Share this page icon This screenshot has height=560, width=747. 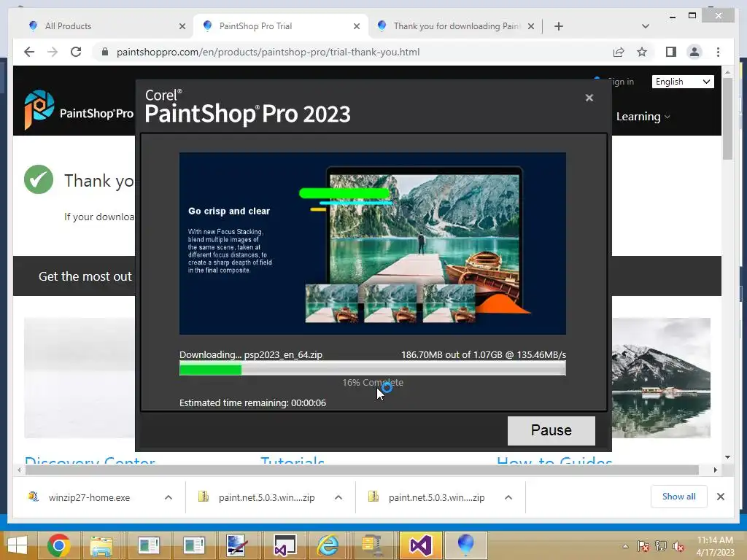pos(619,52)
